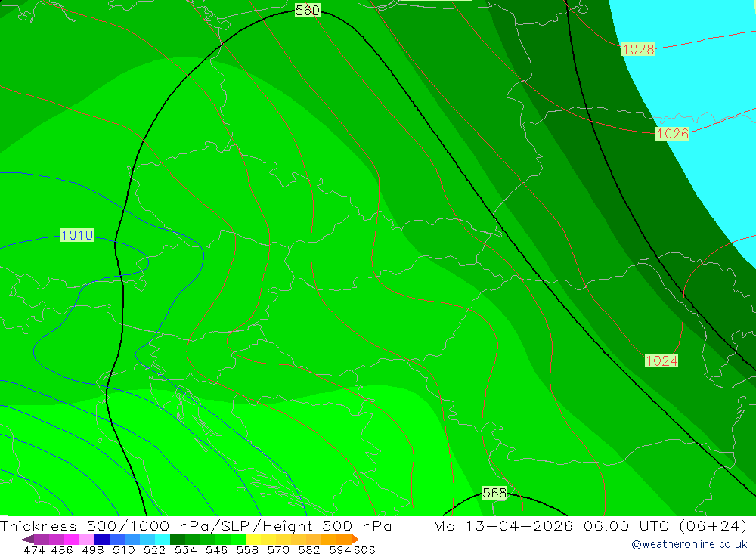Click legend value 582

pyautogui.click(x=308, y=550)
